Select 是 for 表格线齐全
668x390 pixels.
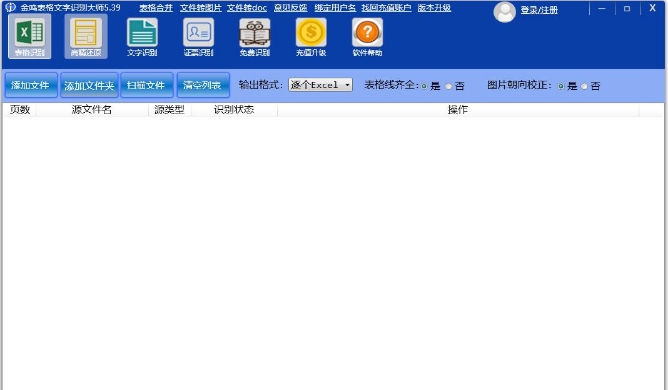point(424,86)
